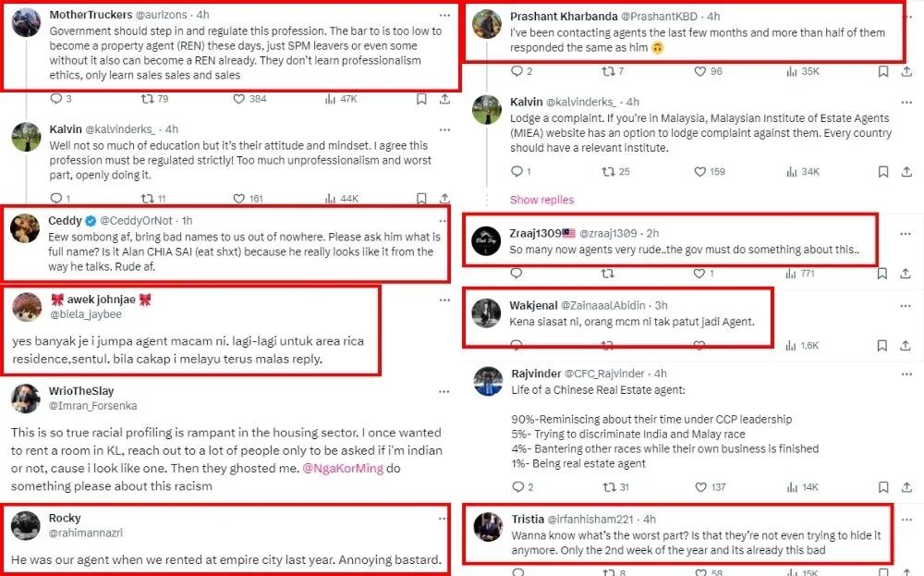
Task: Bookmark Prashant Kharbanda's tweet
Action: [883, 71]
